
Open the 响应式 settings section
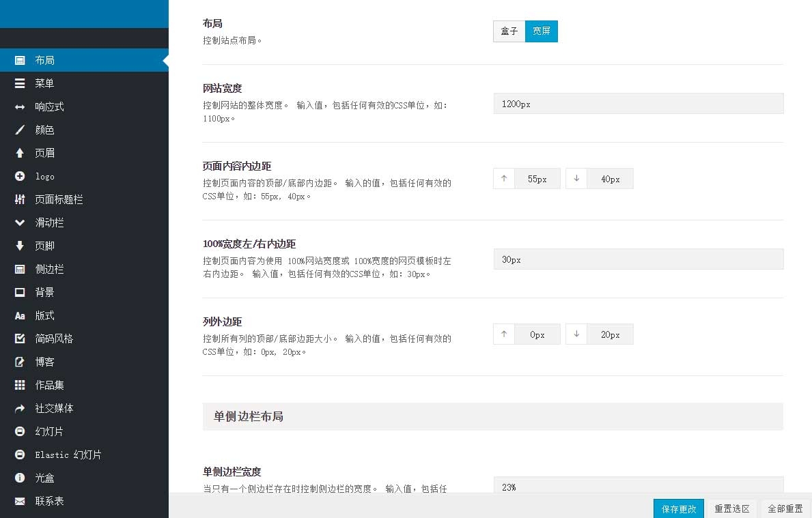(49, 106)
